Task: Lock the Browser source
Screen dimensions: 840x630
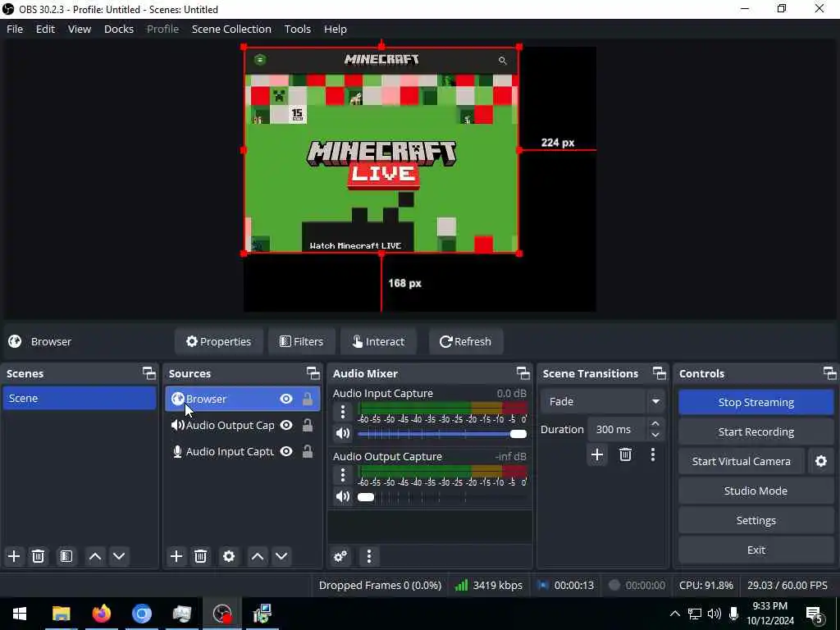Action: [308, 399]
